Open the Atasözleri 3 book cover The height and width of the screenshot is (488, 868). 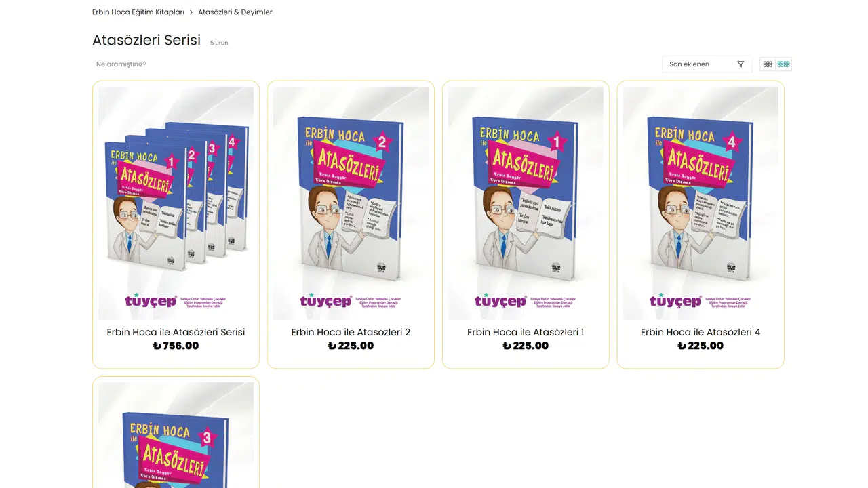point(176,435)
